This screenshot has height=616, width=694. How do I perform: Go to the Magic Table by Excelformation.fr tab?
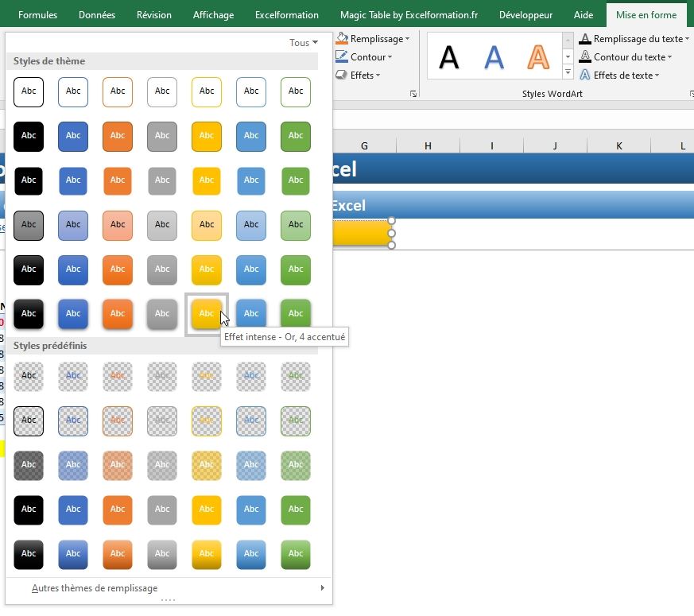(x=409, y=15)
